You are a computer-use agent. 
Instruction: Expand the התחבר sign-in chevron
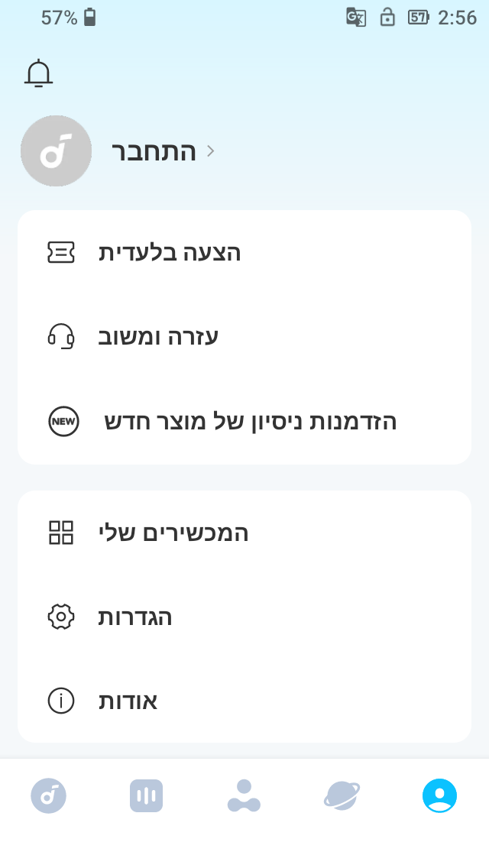click(x=210, y=151)
